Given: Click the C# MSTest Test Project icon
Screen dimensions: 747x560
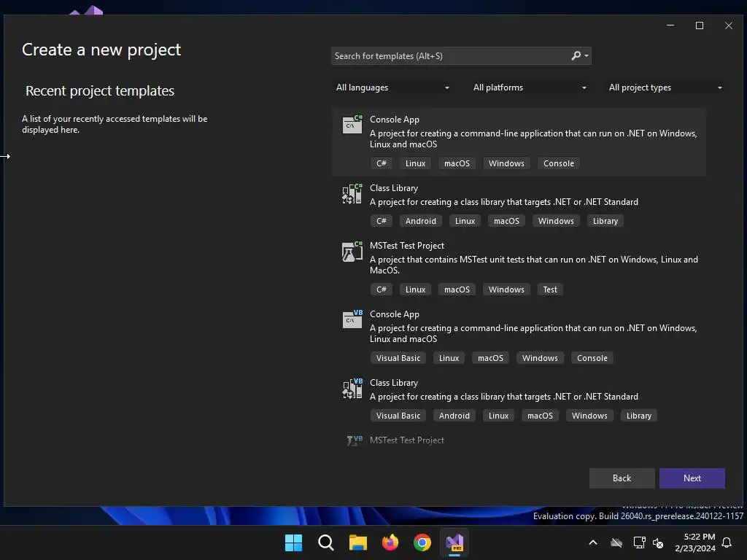Looking at the screenshot, I should (352, 252).
